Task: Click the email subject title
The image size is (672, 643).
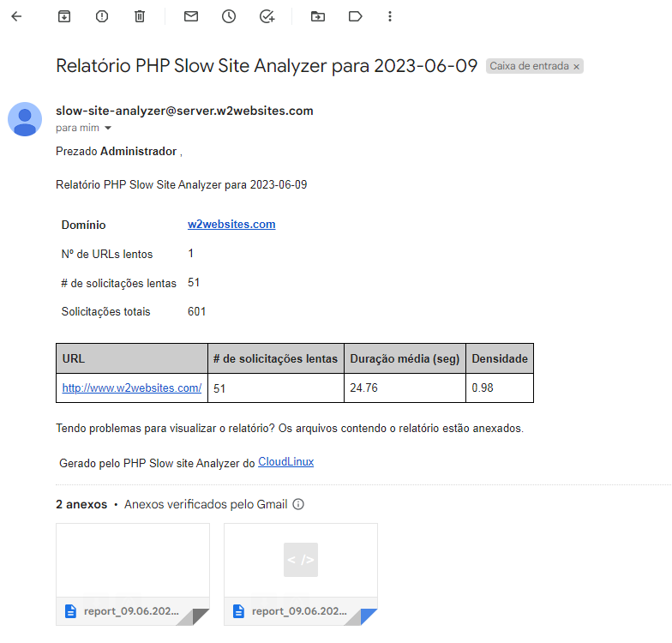Action: 267,66
